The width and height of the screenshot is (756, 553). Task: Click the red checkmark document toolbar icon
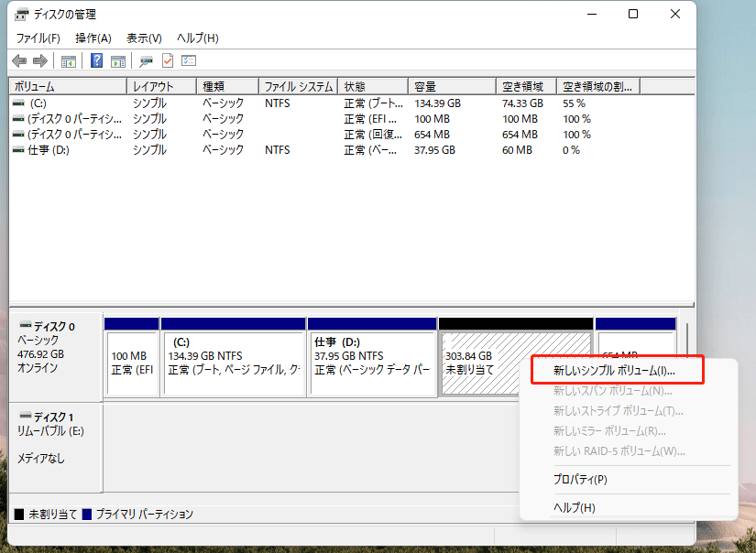[x=168, y=61]
